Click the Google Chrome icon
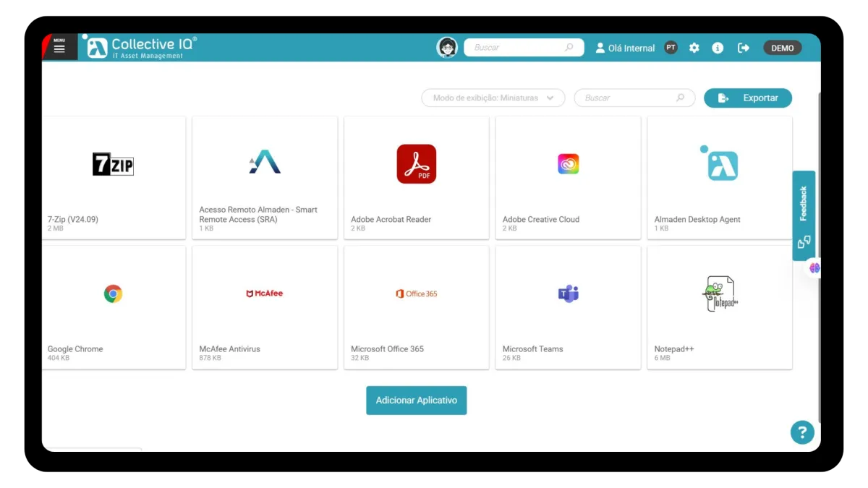Screen dimensions: 868x488 (113, 294)
